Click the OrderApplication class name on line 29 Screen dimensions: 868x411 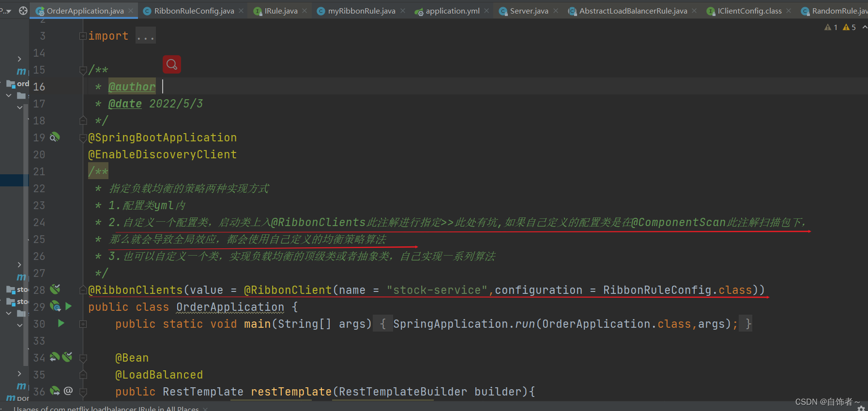(x=230, y=307)
